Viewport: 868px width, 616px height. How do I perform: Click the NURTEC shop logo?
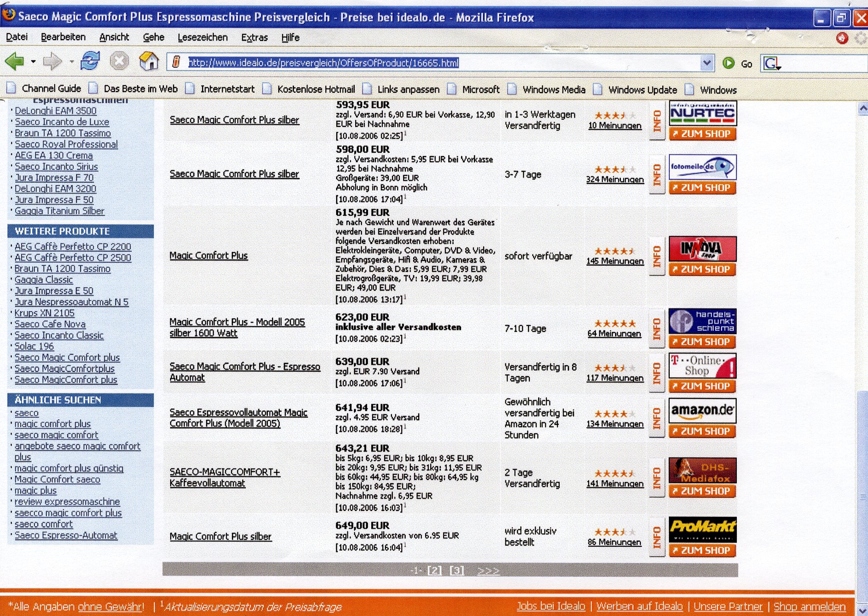(x=702, y=113)
